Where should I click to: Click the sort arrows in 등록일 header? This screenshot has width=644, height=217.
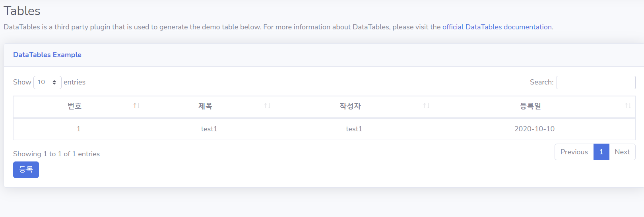click(628, 106)
